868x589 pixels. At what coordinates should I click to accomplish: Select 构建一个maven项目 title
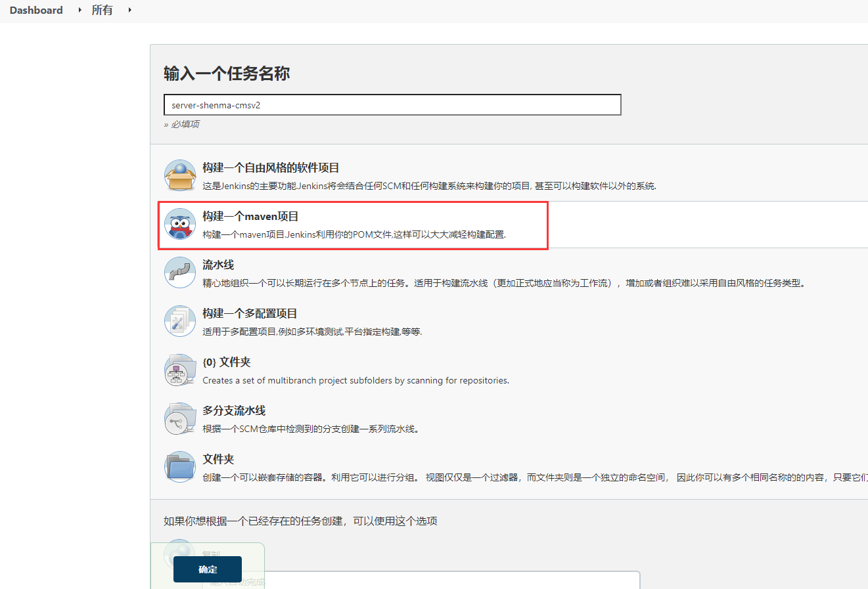click(x=250, y=216)
